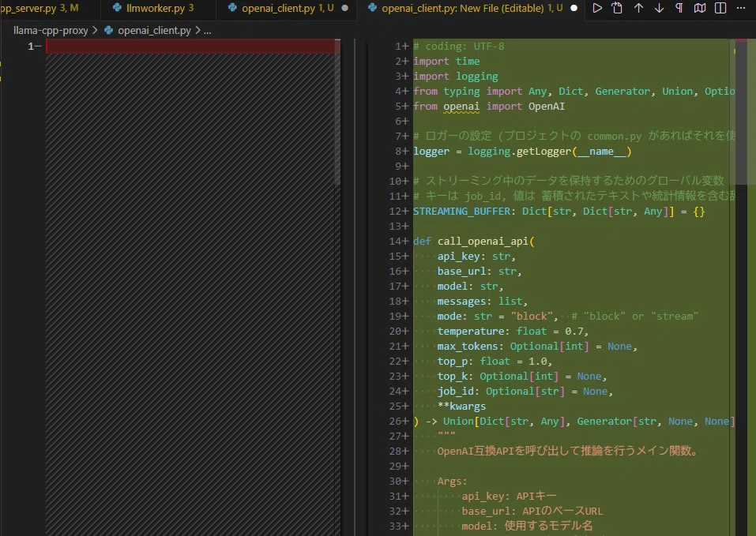The image size is (756, 536).
Task: Click 'top_p: float = 1.0,' line
Action: pos(495,362)
